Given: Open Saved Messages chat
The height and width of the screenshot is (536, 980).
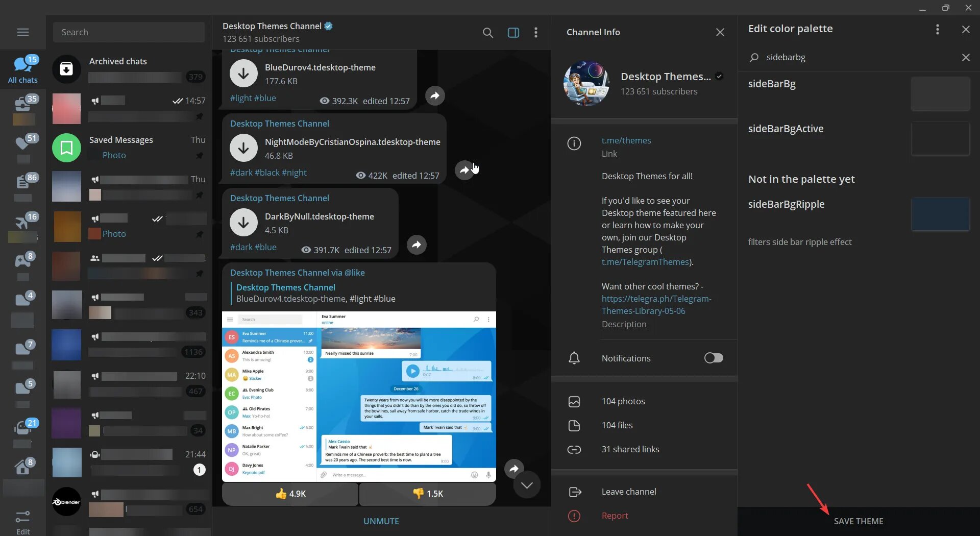Looking at the screenshot, I should tap(129, 148).
